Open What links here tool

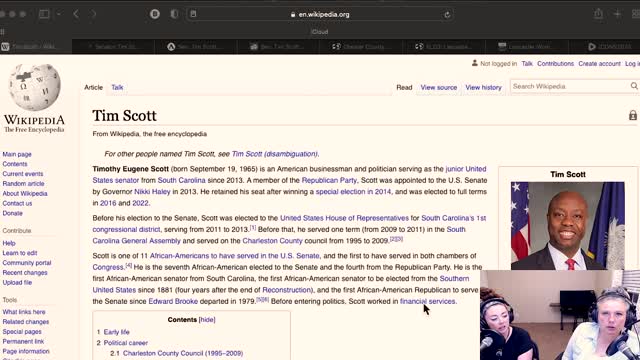[24, 312]
